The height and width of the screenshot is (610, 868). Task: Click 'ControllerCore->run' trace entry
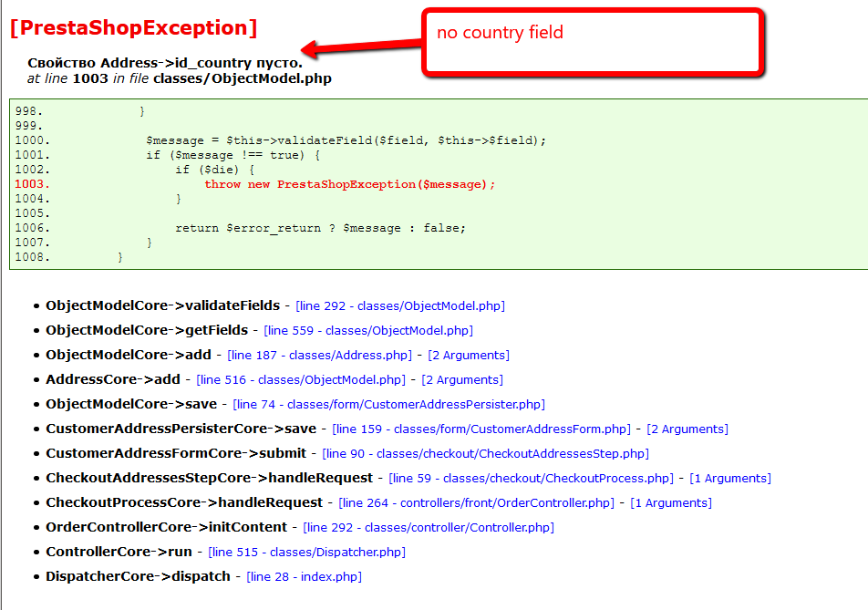tap(119, 553)
